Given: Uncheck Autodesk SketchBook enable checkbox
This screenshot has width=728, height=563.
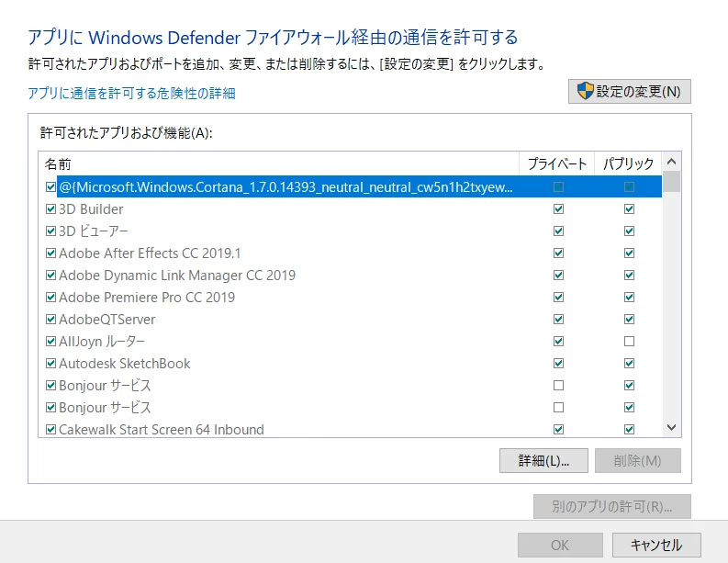Looking at the screenshot, I should coord(51,364).
